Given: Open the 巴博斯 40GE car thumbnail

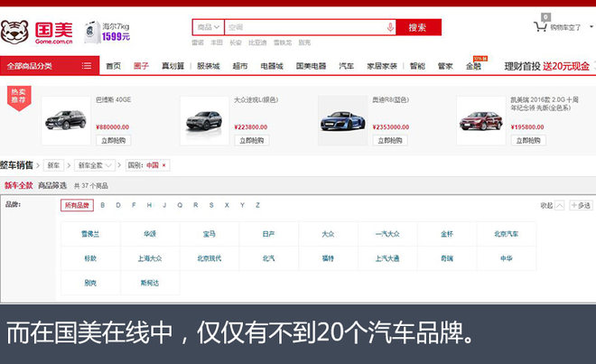Looking at the screenshot, I should 66,120.
